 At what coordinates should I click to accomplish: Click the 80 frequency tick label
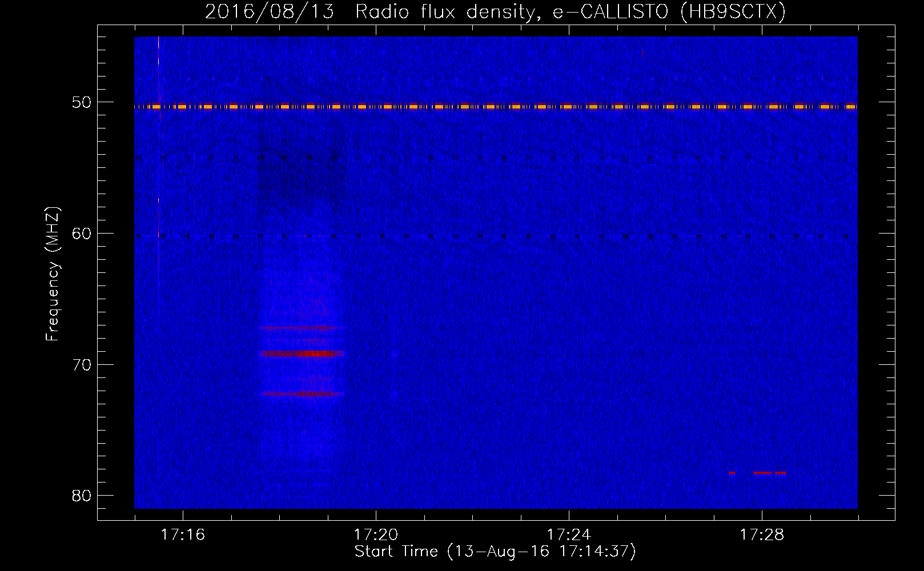tap(82, 496)
